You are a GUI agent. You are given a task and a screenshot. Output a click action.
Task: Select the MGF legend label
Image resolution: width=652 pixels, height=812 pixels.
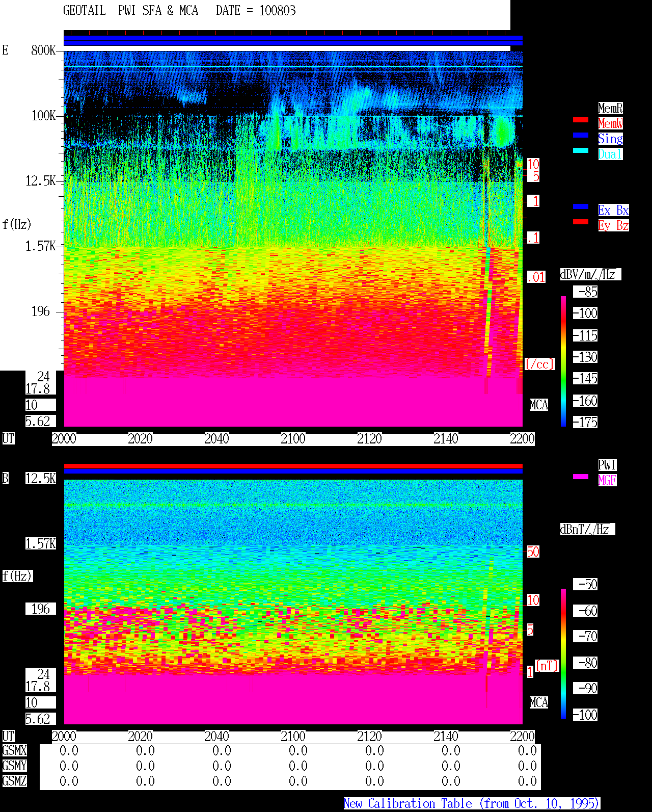pyautogui.click(x=607, y=480)
